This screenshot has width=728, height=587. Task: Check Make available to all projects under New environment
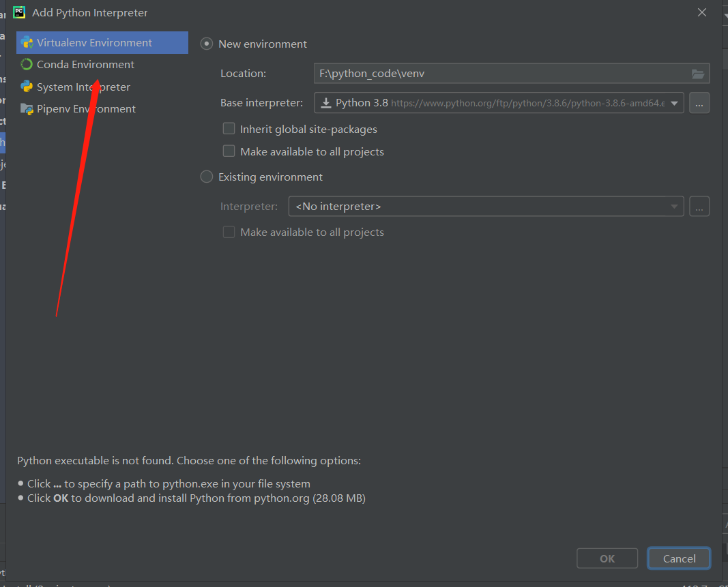click(229, 151)
